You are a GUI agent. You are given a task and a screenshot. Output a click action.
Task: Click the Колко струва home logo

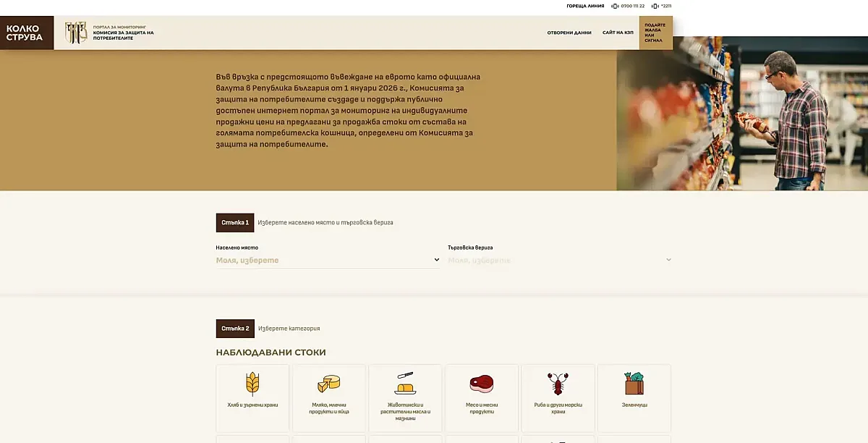27,33
